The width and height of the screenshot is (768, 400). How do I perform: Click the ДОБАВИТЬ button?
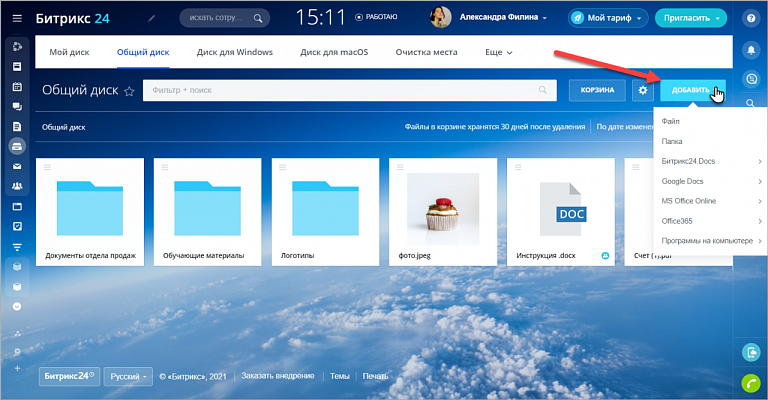click(693, 90)
